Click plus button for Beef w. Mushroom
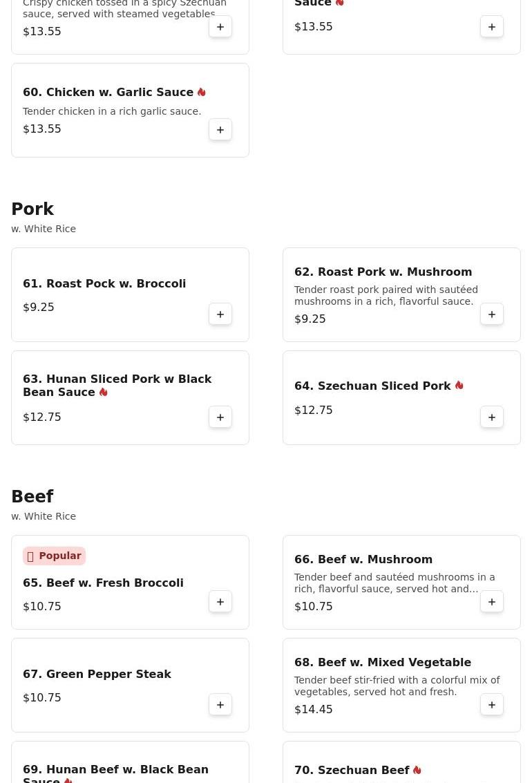This screenshot has height=783, width=532. pos(492,602)
